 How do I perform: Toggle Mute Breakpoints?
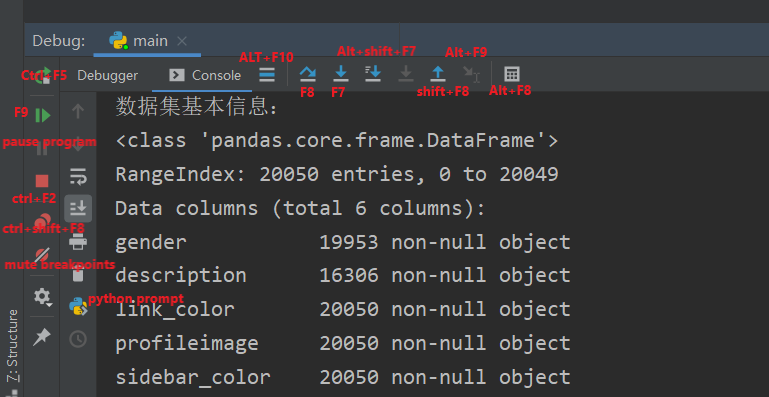point(42,254)
